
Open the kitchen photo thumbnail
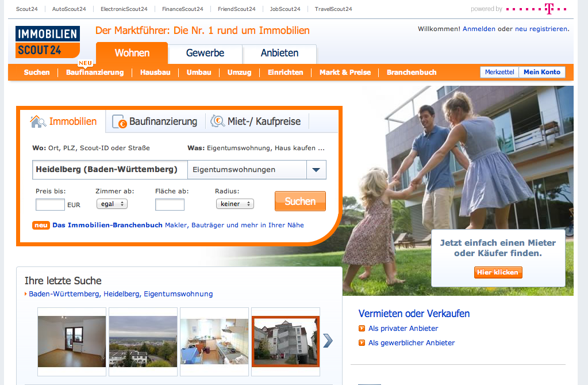point(214,341)
